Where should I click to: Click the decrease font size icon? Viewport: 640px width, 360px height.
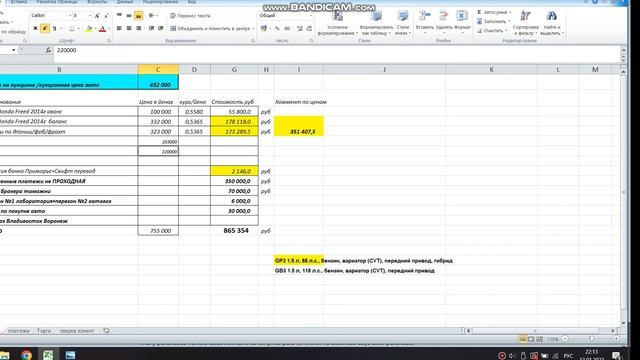[106, 16]
